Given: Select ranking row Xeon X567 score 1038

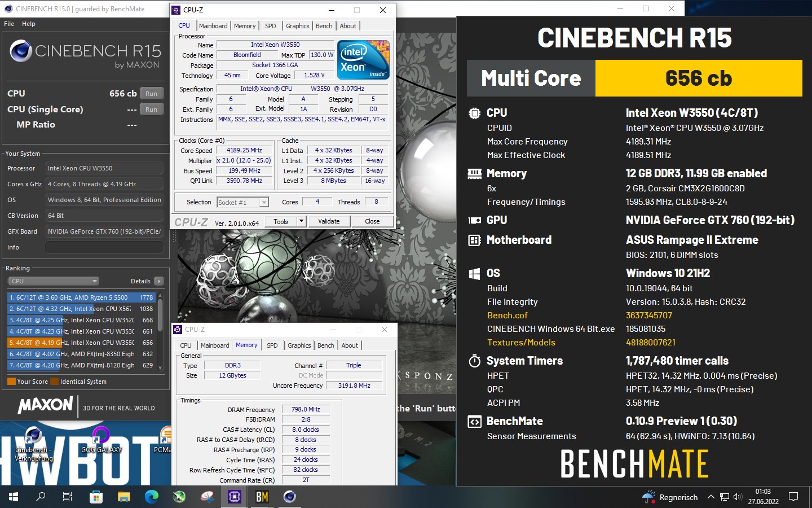Looking at the screenshot, I should click(81, 309).
